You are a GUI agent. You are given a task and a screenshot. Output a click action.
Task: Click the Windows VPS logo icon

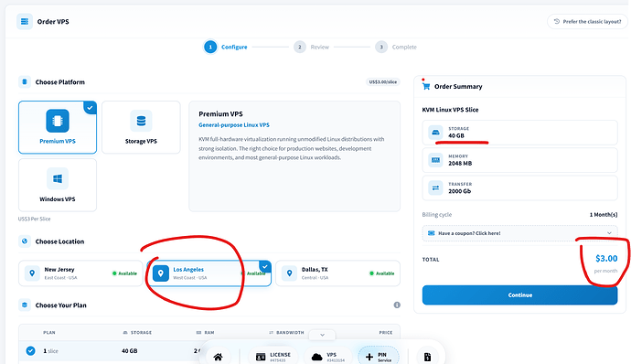pos(58,178)
